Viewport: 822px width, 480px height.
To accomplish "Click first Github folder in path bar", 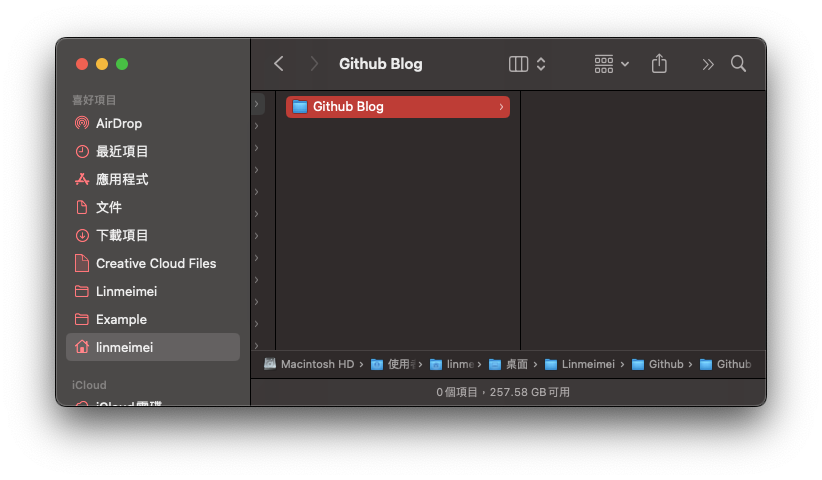I will 658,364.
